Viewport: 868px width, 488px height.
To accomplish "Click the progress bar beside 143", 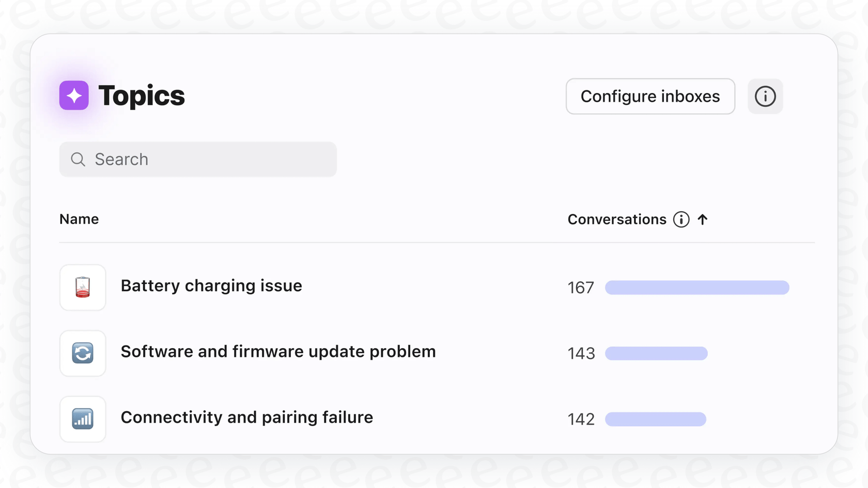I will point(656,353).
